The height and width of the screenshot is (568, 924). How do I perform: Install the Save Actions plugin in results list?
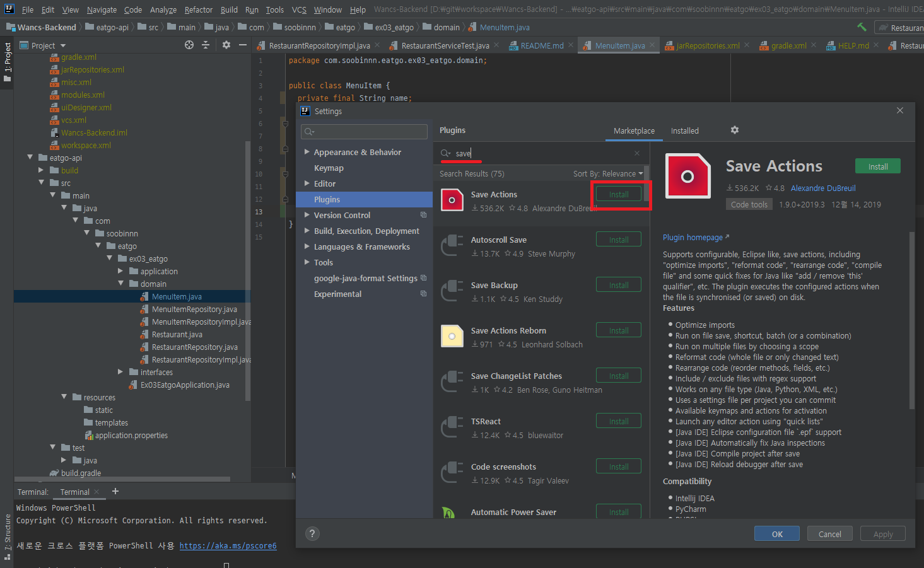[618, 194]
